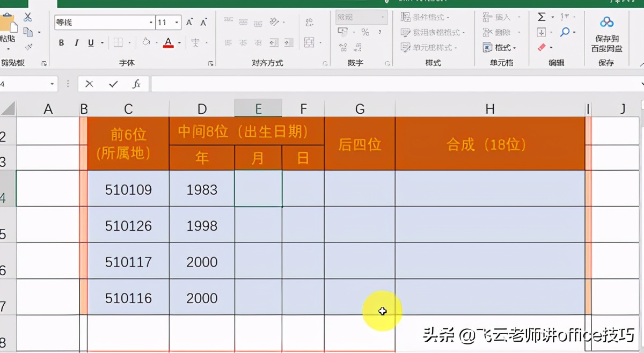The height and width of the screenshot is (353, 644).
Task: Align text to vertical middle
Action: coord(243,22)
